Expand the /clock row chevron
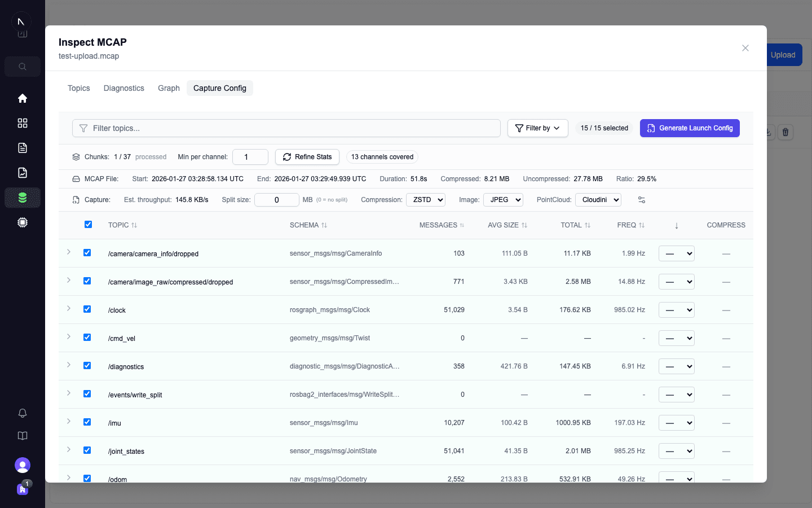The width and height of the screenshot is (812, 508). click(69, 308)
